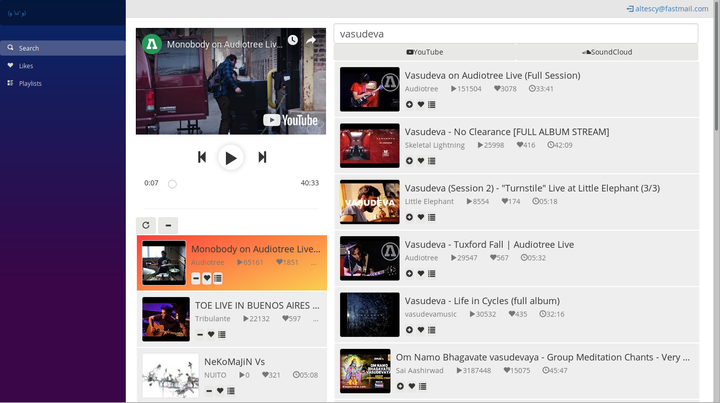Click the vasudeva search input field
The image size is (720, 403).
pyautogui.click(x=516, y=34)
